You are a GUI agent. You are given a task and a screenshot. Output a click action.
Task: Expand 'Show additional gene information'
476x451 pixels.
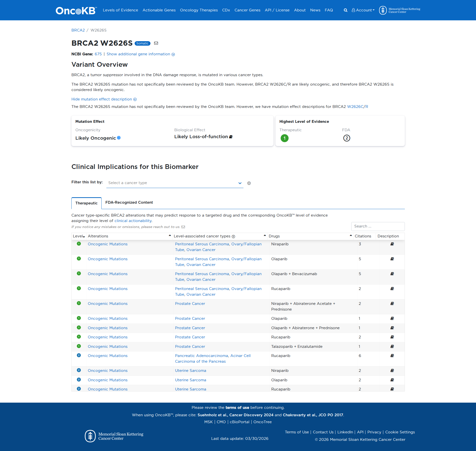tap(138, 54)
